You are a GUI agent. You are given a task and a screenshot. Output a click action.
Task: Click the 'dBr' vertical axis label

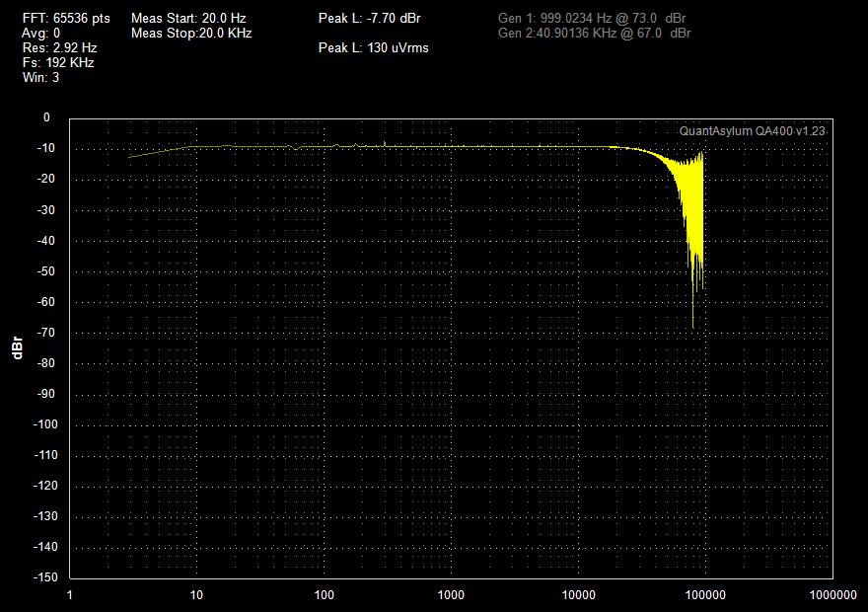tap(17, 347)
